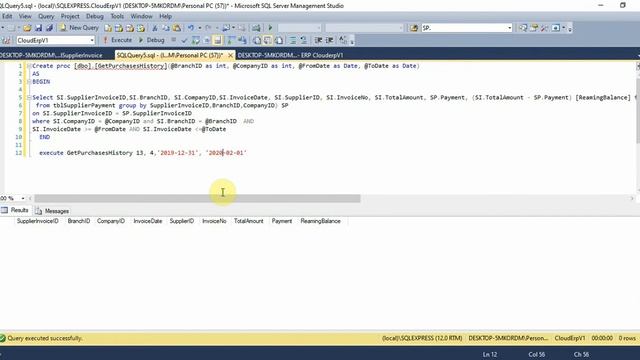The width and height of the screenshot is (640, 360).
Task: Toggle Include Client Statistics
Action: click(242, 40)
